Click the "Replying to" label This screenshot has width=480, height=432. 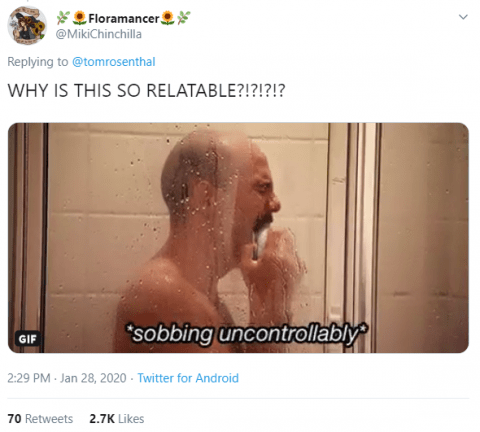pyautogui.click(x=38, y=62)
